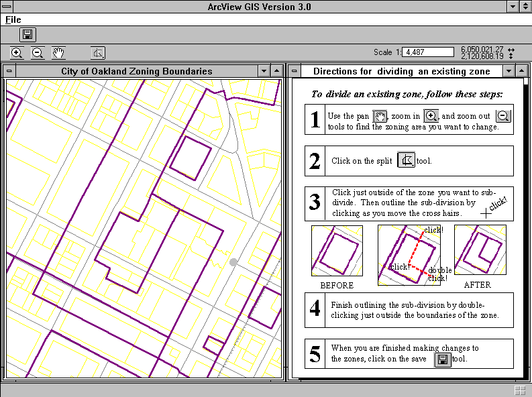Screen dimensions: 532x397
Task: Click the BEFORE caption label
Action: 337,286
